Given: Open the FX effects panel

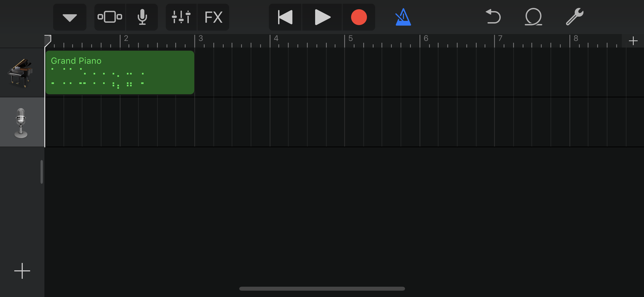Looking at the screenshot, I should (214, 17).
